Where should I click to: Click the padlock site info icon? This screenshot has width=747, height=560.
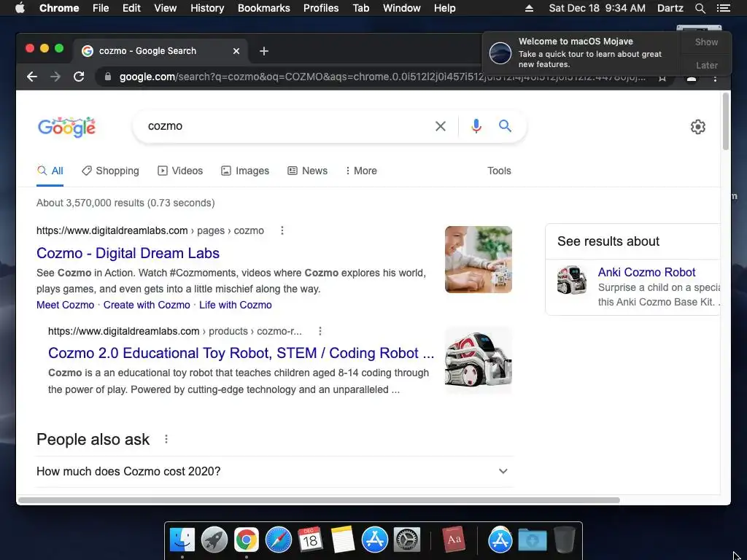(x=108, y=77)
